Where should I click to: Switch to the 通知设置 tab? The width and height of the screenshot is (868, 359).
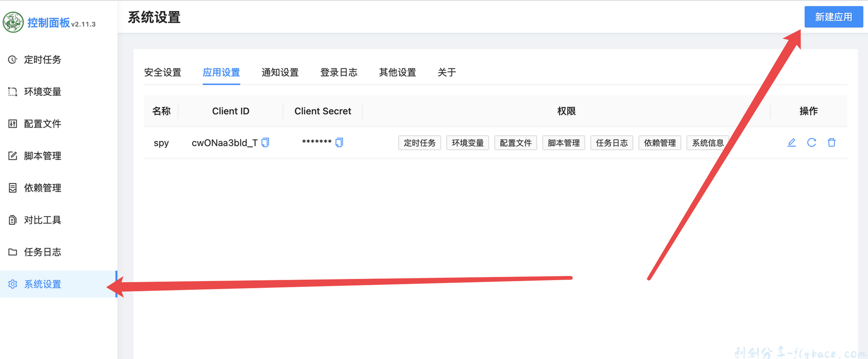280,72
